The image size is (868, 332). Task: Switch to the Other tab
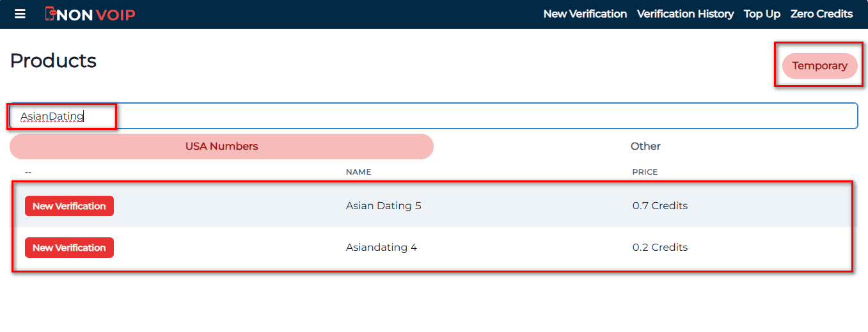pos(645,146)
